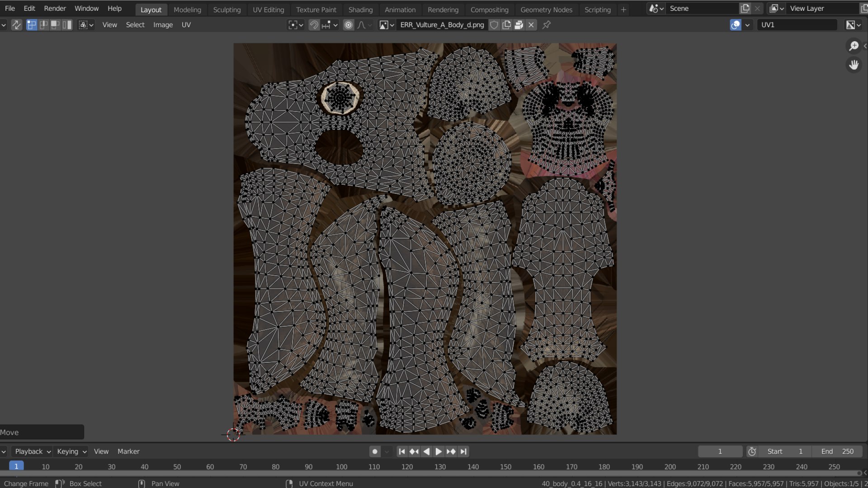Open the pivot point dropdown
This screenshot has width=868, height=488.
296,25
